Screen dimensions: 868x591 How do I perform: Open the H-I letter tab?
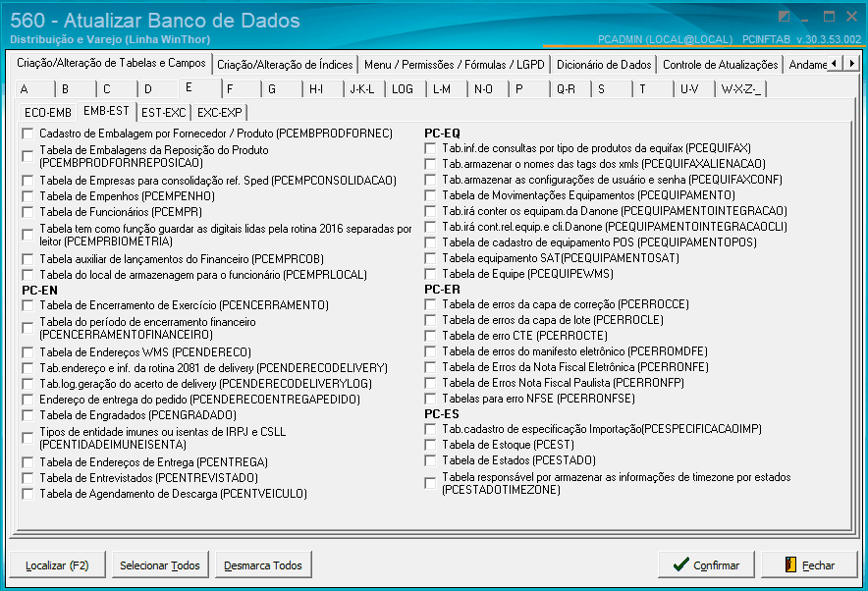pyautogui.click(x=323, y=89)
